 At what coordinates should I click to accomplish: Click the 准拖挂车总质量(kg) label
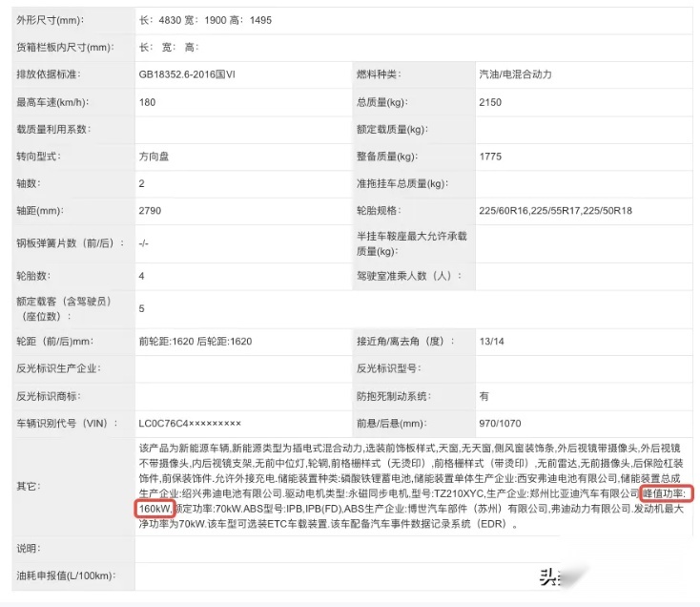click(x=402, y=183)
